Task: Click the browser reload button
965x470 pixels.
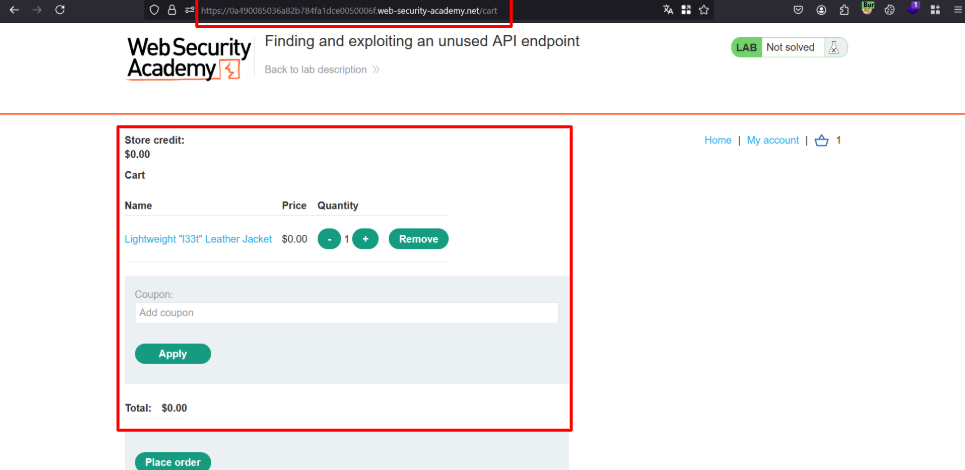Action: point(60,9)
